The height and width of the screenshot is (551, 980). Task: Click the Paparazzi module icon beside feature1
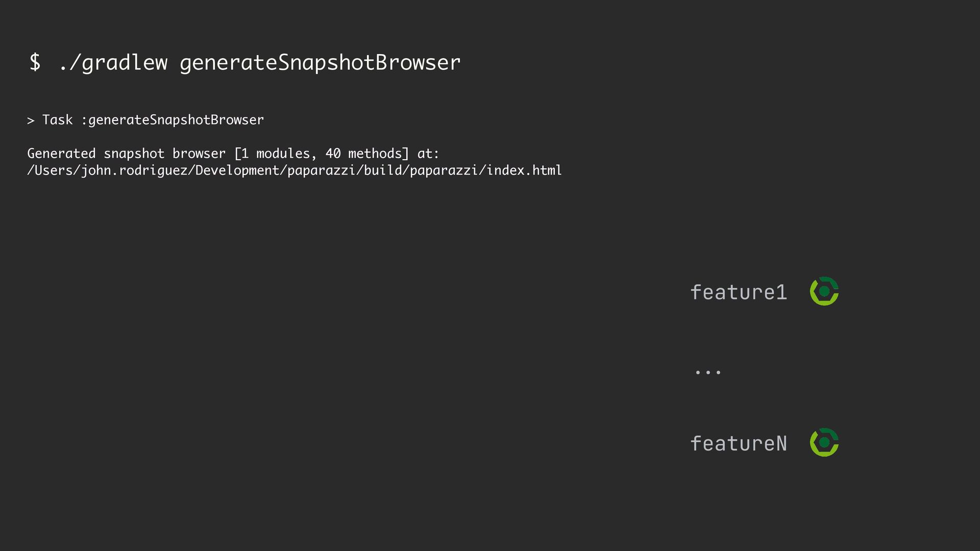click(x=824, y=291)
